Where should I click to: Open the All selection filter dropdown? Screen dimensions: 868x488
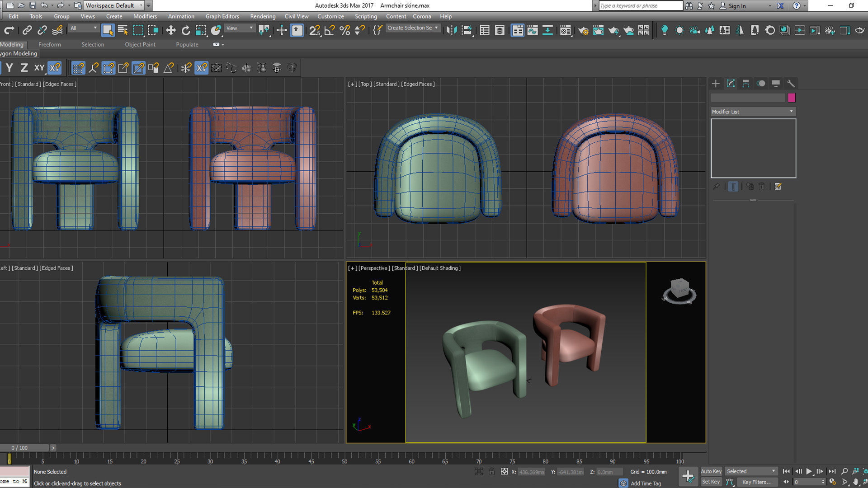[x=83, y=28]
